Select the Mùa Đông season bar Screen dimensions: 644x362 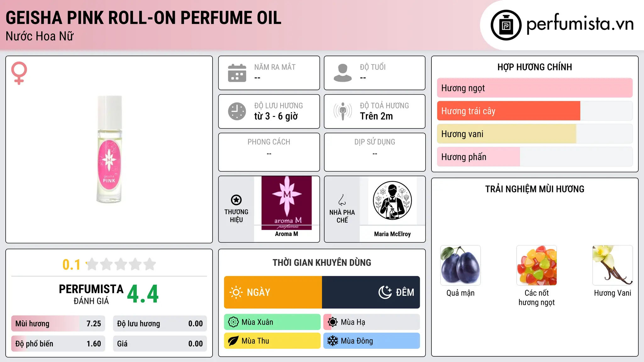click(372, 341)
